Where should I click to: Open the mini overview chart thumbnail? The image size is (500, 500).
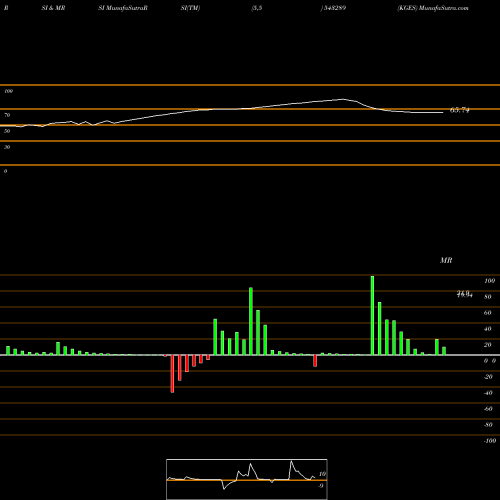[x=247, y=479]
